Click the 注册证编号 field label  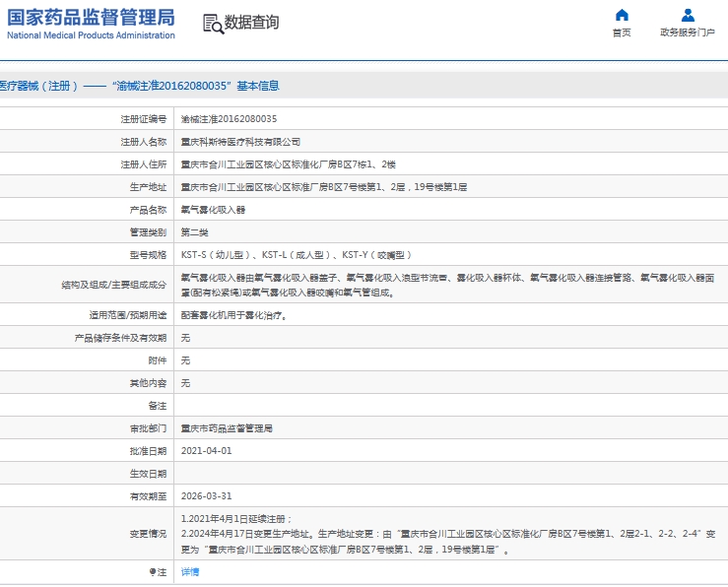coord(144,119)
